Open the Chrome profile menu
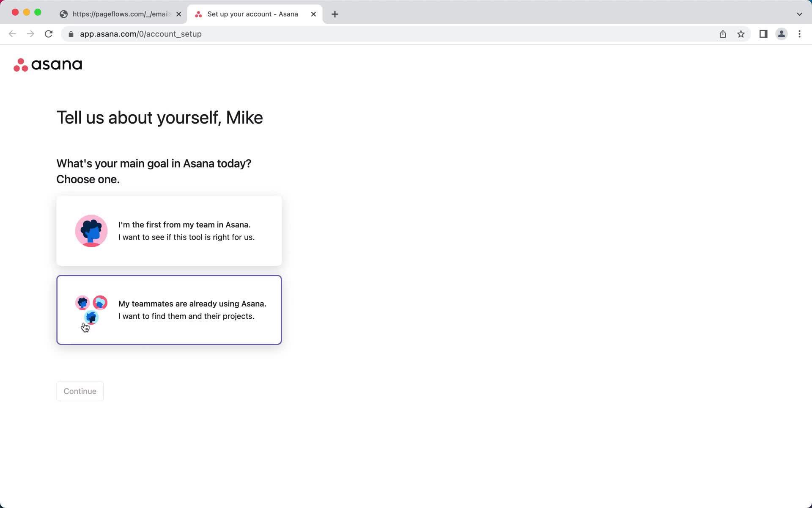The width and height of the screenshot is (812, 508). tap(782, 34)
